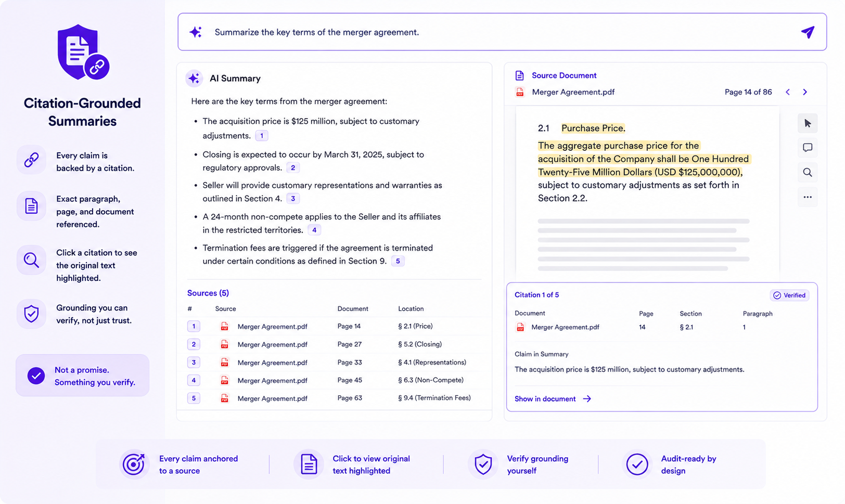Click the Sources (5) heading
Screen dimensions: 845x504
coord(208,293)
